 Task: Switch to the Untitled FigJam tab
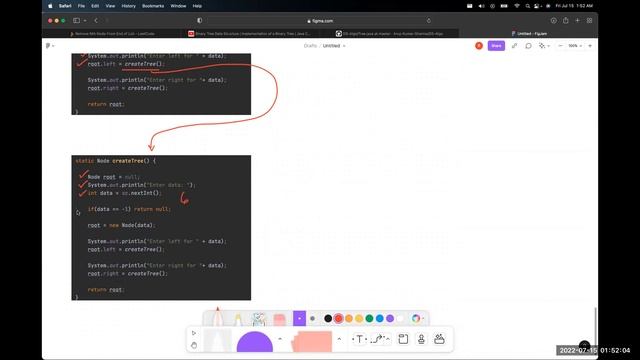pos(529,33)
